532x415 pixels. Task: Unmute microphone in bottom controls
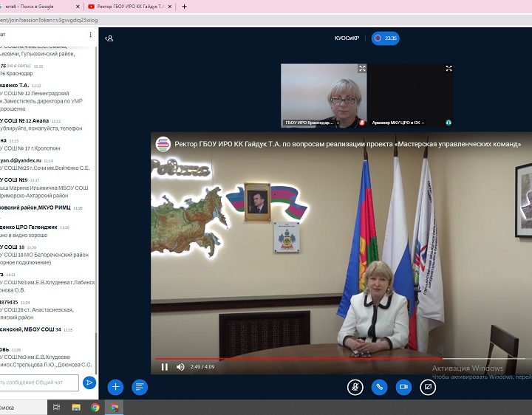tap(355, 386)
